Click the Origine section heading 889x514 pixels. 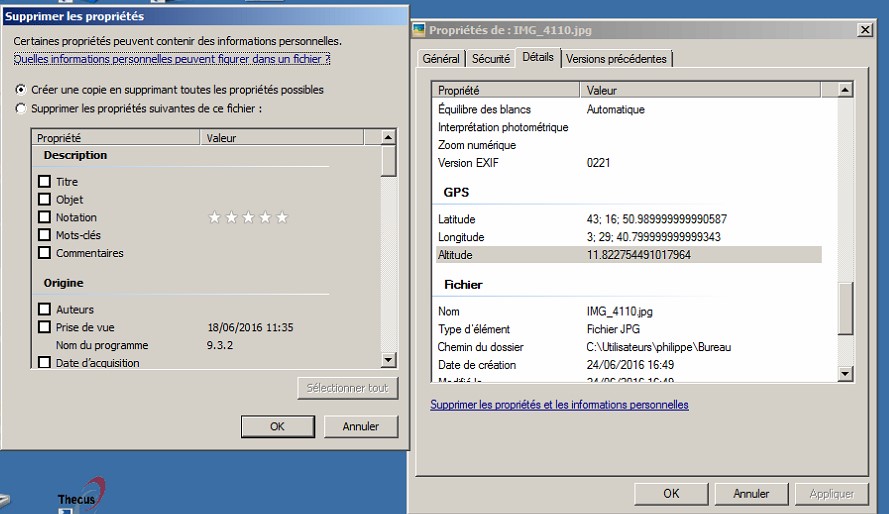[x=64, y=283]
